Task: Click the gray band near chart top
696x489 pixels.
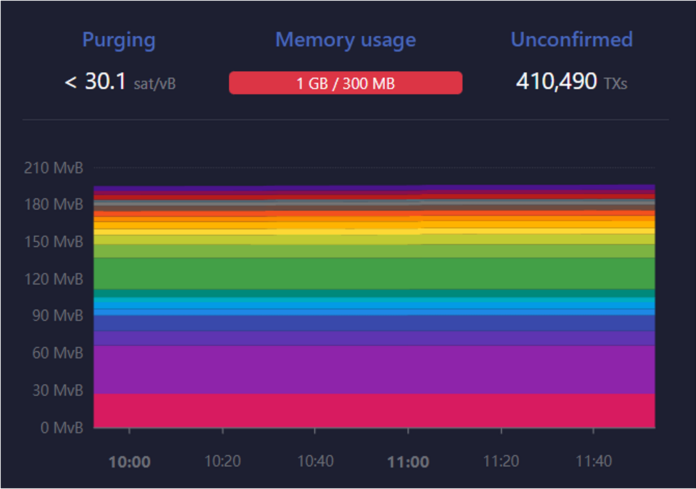Action: tap(374, 203)
